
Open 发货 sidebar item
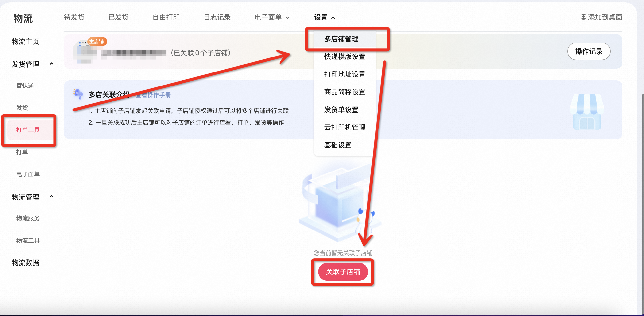pos(22,108)
